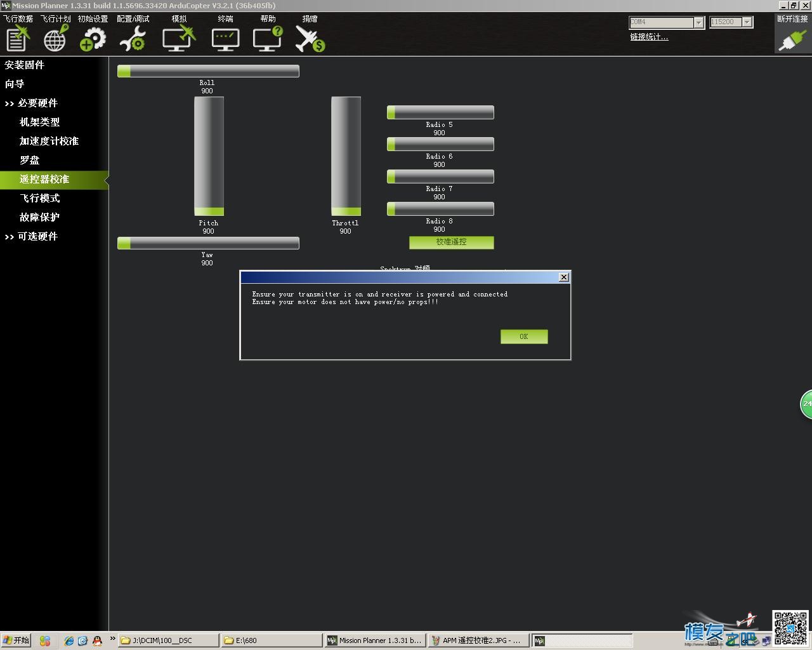Click the Radio 5 bar
This screenshot has width=812, height=650.
[x=440, y=112]
